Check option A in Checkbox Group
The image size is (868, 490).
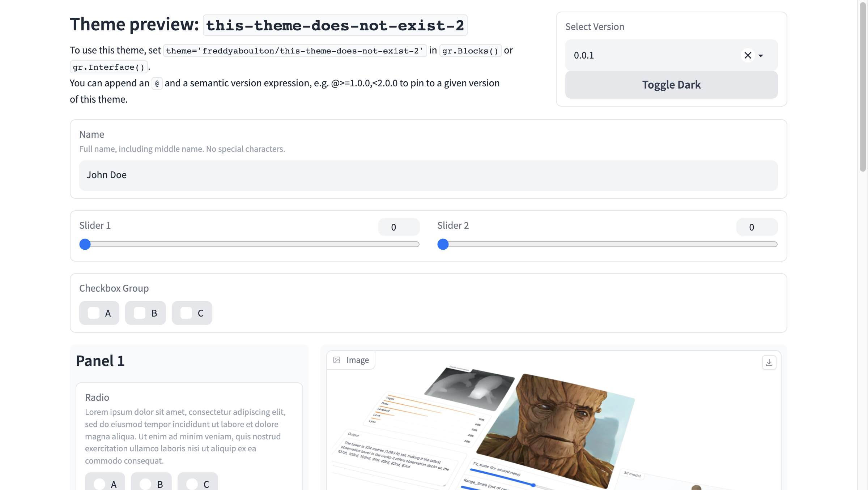[x=94, y=313]
